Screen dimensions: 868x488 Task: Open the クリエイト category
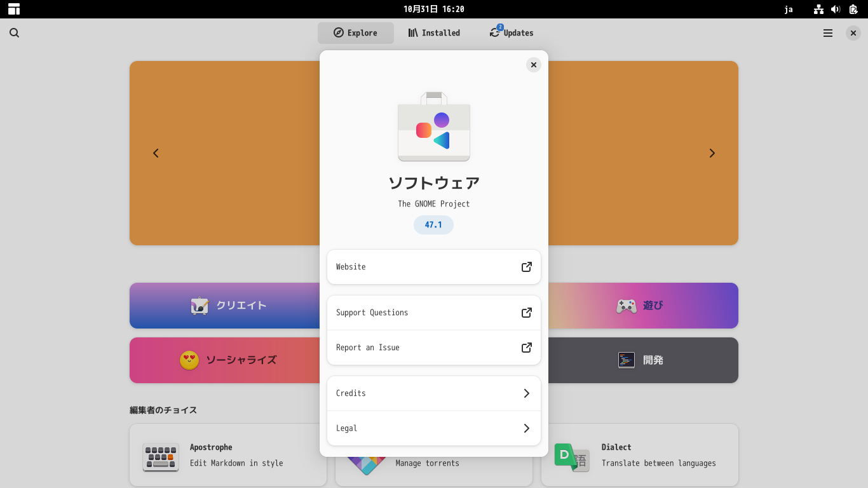[225, 306]
